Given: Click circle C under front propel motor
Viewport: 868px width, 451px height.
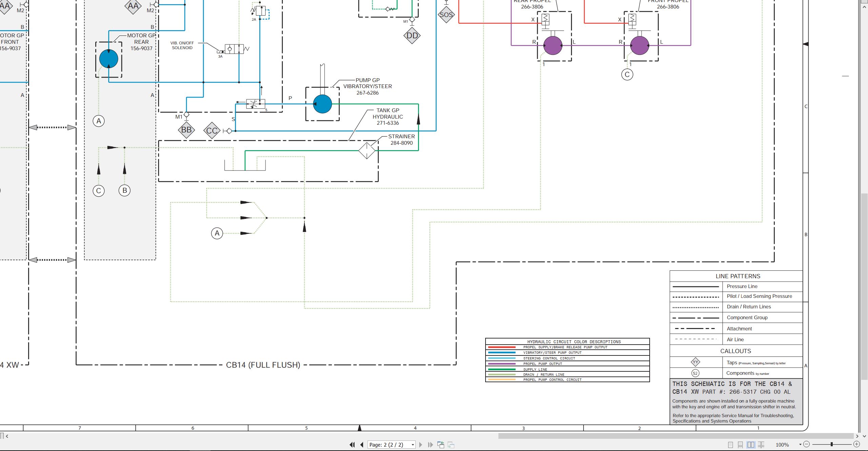Looking at the screenshot, I should point(627,75).
